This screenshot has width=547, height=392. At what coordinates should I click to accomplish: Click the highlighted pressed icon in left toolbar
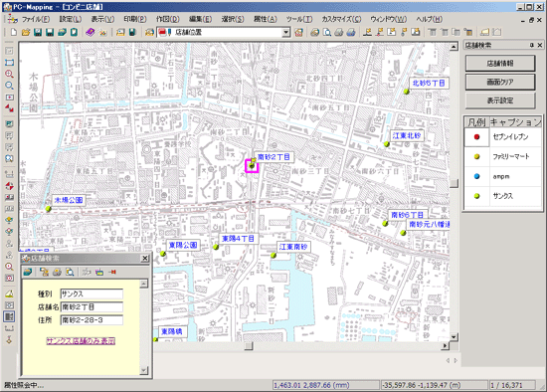[x=9, y=316]
